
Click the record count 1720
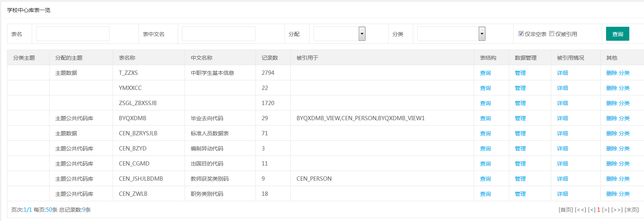[x=268, y=103]
